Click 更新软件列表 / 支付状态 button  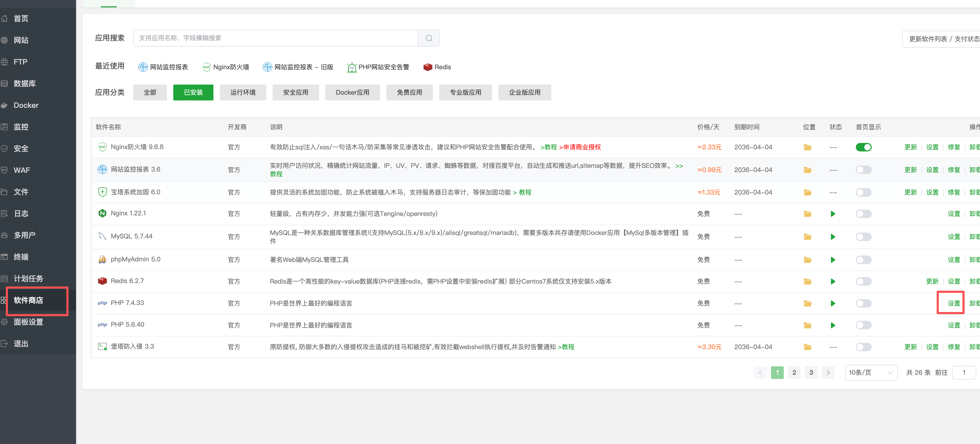pyautogui.click(x=941, y=39)
